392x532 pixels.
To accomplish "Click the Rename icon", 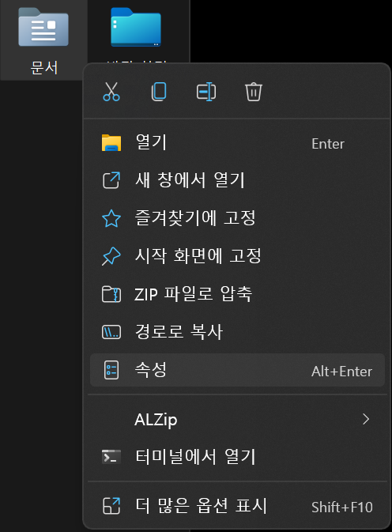I will [206, 92].
